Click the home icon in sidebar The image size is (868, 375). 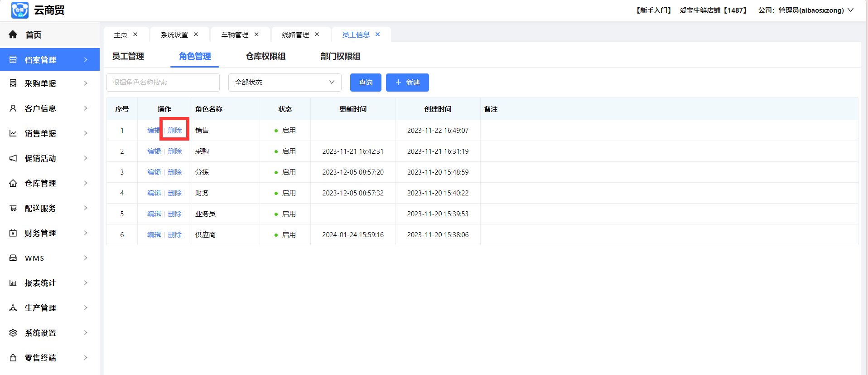pos(13,34)
